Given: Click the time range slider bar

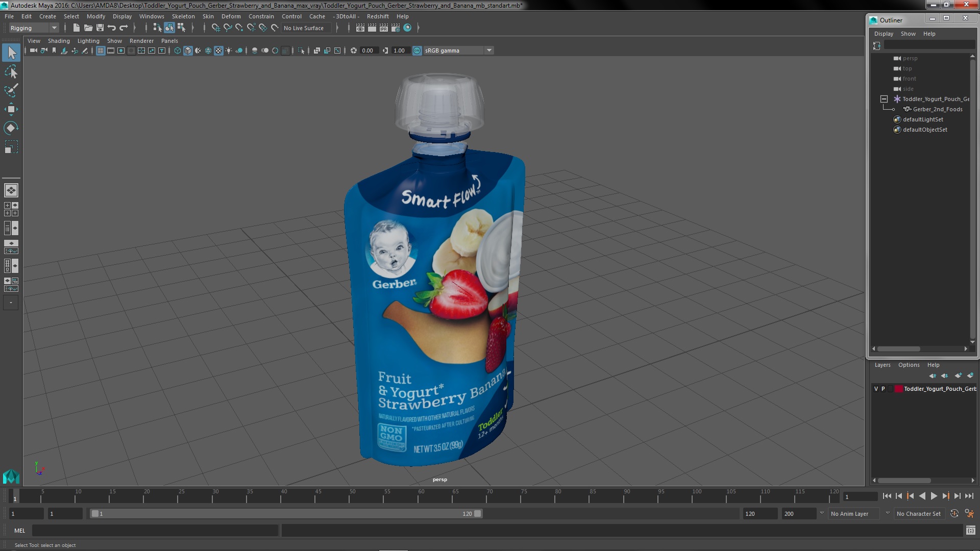Looking at the screenshot, I should [286, 514].
